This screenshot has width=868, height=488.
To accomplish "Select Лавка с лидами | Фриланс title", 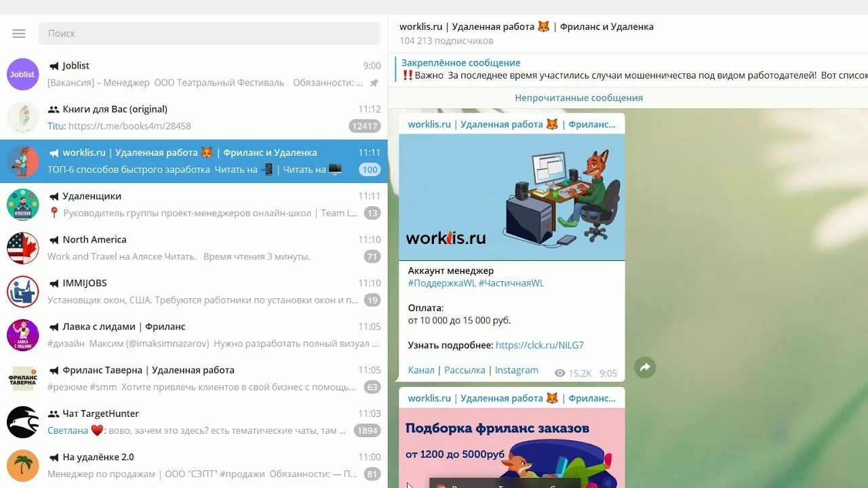I will coord(124,327).
